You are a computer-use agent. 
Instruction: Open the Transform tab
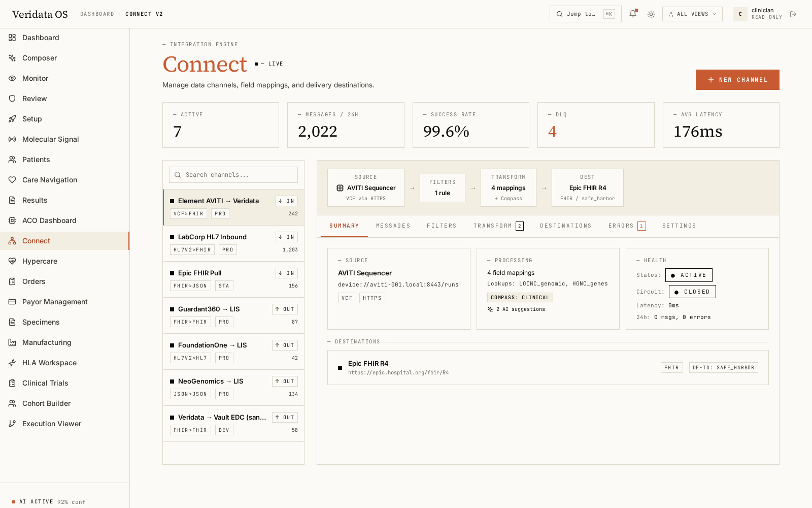coord(498,226)
